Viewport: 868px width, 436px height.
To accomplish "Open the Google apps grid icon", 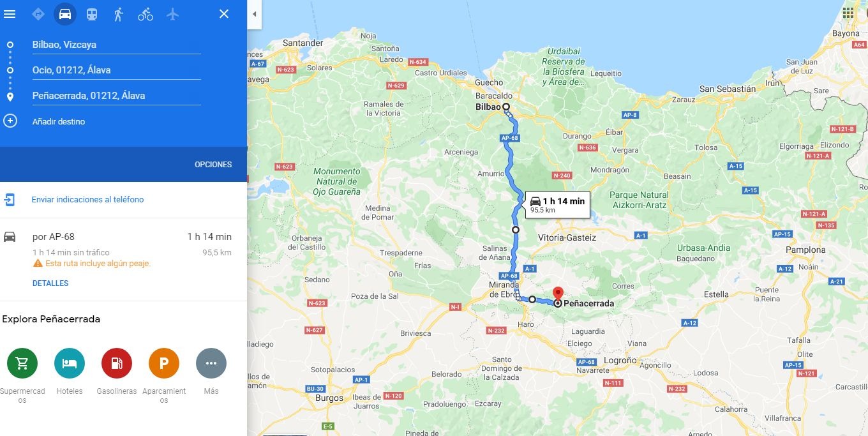I will click(848, 13).
